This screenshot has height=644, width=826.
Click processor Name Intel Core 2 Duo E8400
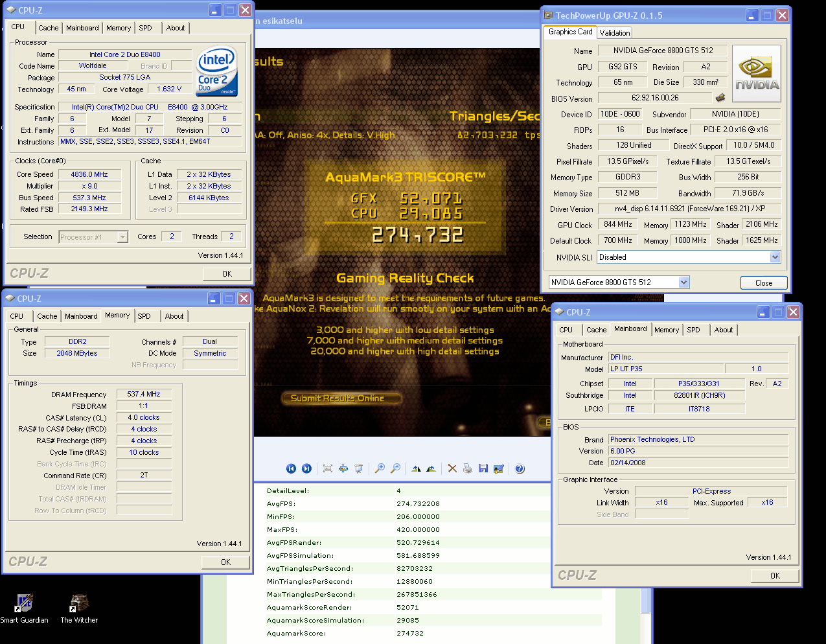pyautogui.click(x=125, y=54)
